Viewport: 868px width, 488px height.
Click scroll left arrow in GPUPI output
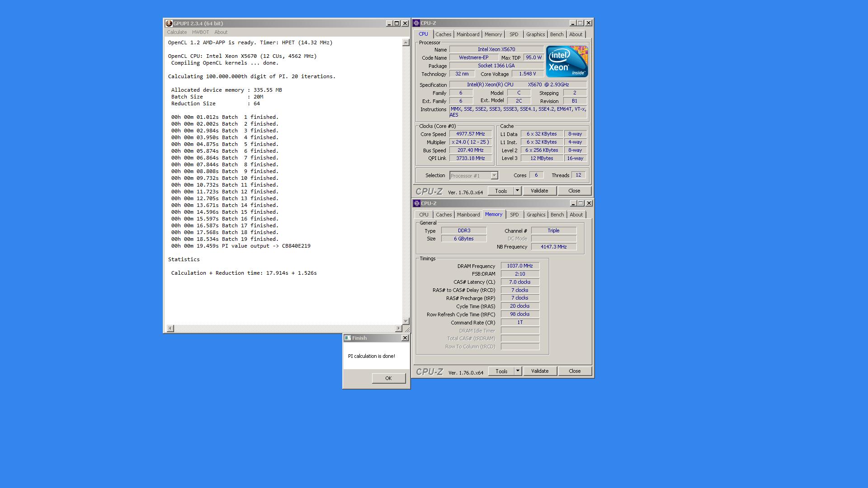pyautogui.click(x=170, y=328)
